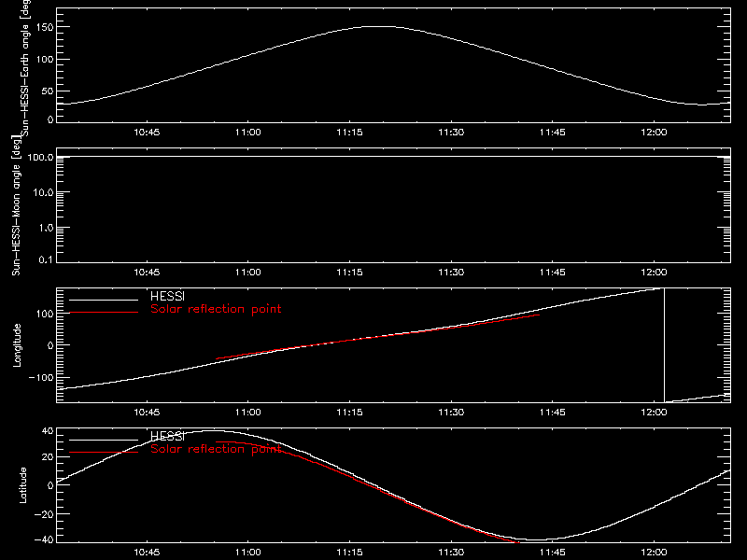
Task: Click the -100 tick on Longitude plot
Action: pos(41,377)
